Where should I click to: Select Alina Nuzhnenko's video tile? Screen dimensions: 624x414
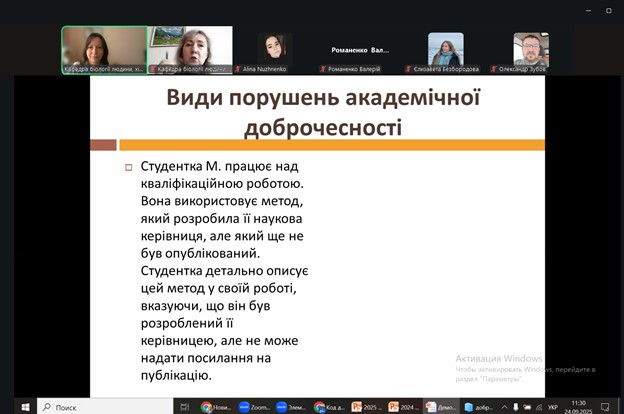click(x=273, y=49)
